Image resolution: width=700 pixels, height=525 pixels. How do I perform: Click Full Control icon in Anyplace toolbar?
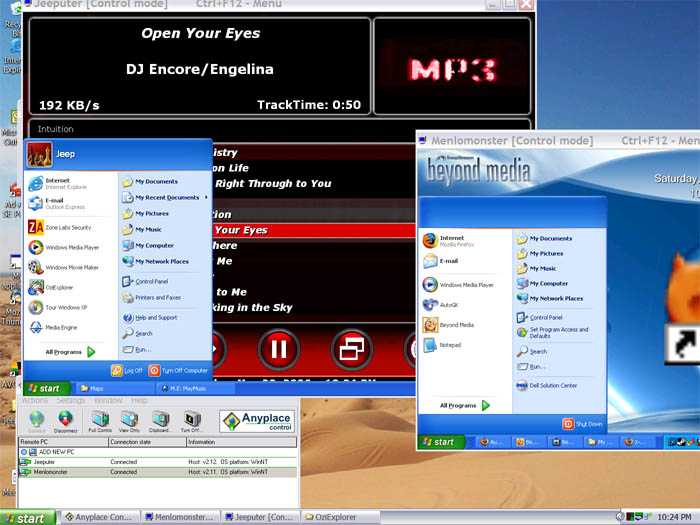pyautogui.click(x=100, y=421)
